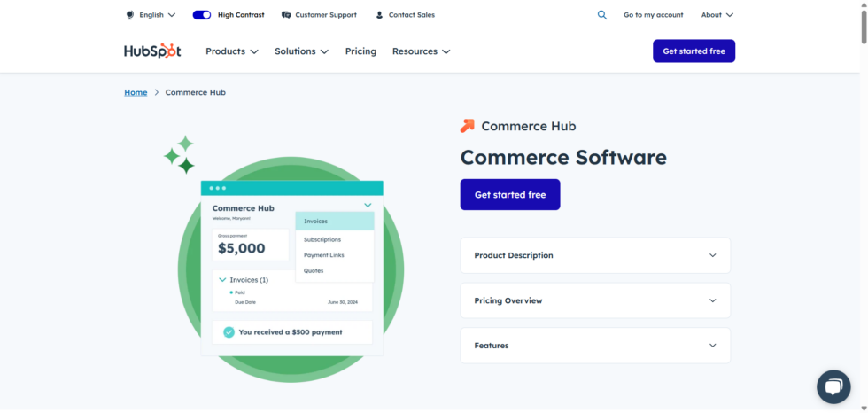This screenshot has width=868, height=413.
Task: Click the $5,000 gross payment value
Action: (241, 248)
